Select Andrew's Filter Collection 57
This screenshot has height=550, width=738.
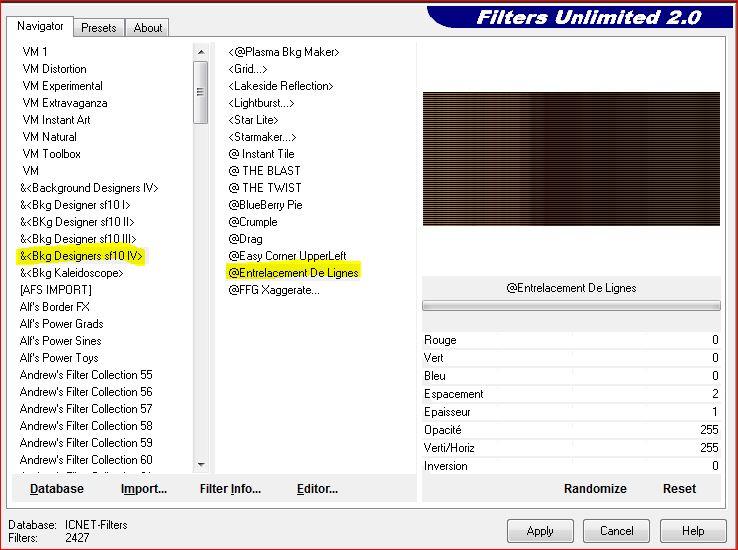(86, 408)
